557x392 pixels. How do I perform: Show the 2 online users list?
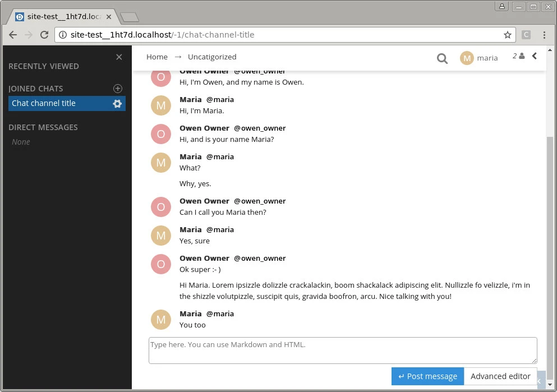coord(519,56)
